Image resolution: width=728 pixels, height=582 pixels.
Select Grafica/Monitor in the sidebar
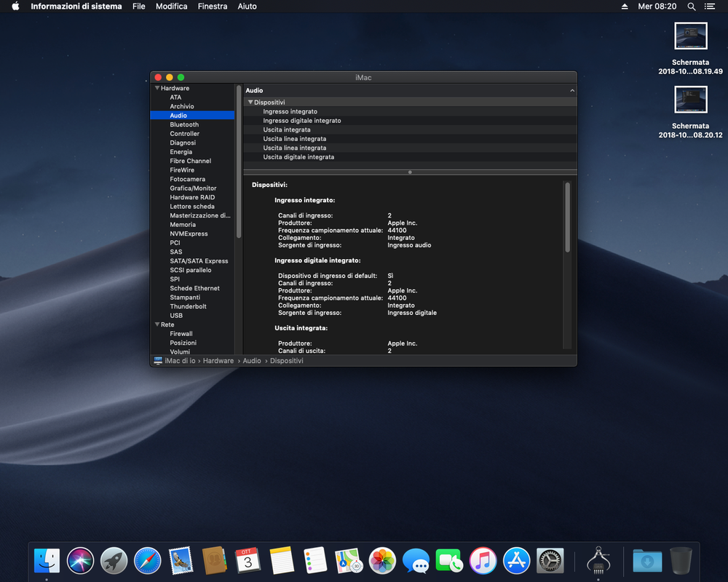192,188
